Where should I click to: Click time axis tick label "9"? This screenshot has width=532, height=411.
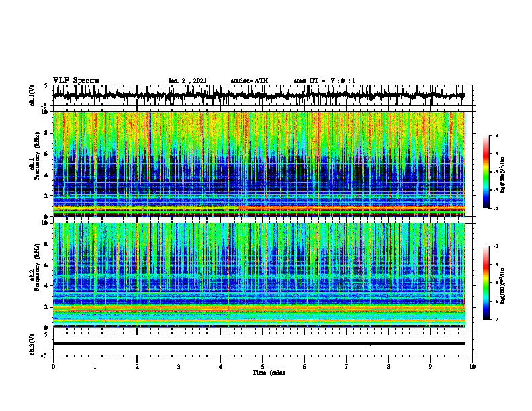point(430,367)
